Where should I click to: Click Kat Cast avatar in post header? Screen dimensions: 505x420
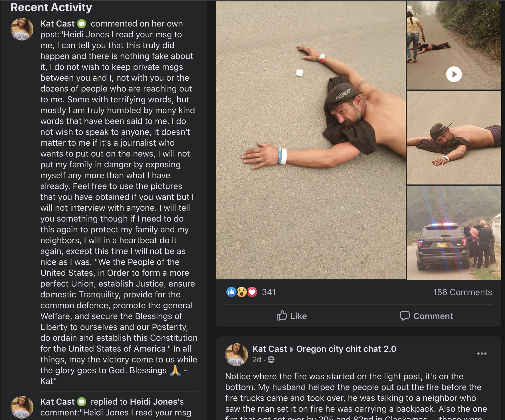click(237, 354)
